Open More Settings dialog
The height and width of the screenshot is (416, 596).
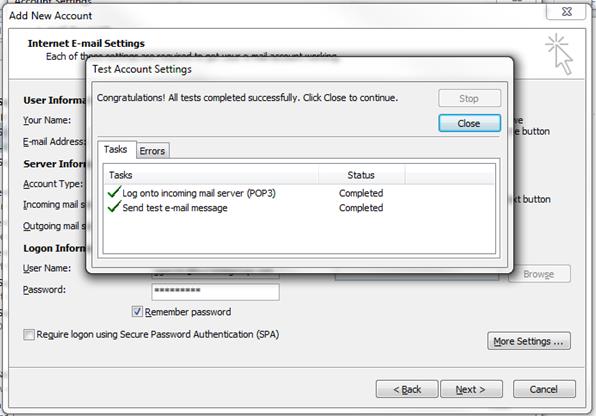(529, 341)
